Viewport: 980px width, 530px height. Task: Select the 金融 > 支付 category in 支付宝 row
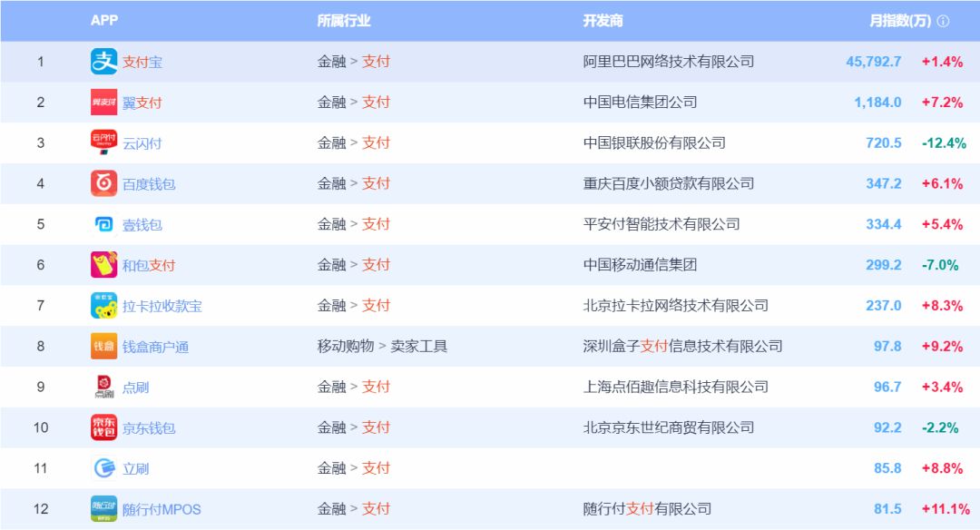click(x=354, y=61)
